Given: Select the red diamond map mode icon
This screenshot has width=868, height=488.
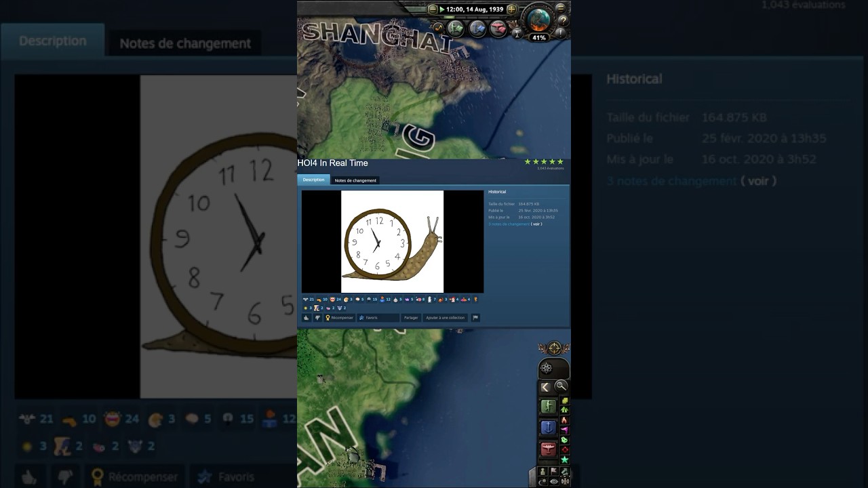Looking at the screenshot, I should tap(565, 450).
